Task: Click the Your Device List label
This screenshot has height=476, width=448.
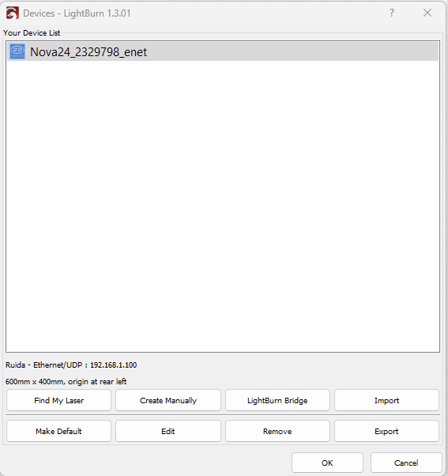Action: point(32,32)
